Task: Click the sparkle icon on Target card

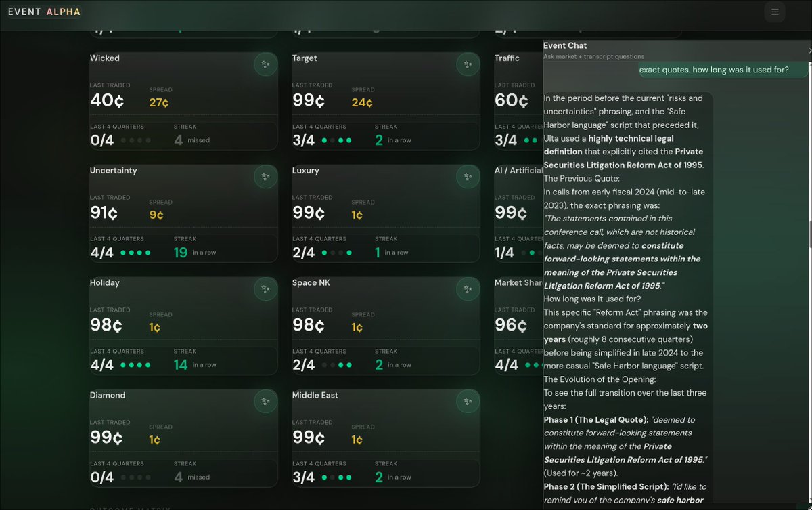Action: point(468,64)
